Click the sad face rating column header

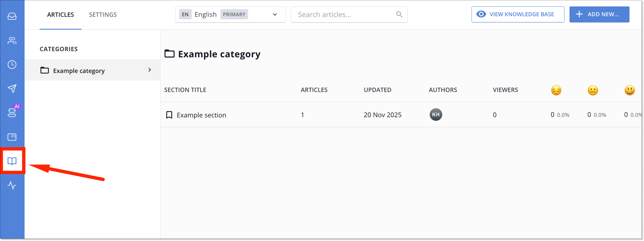tap(556, 90)
